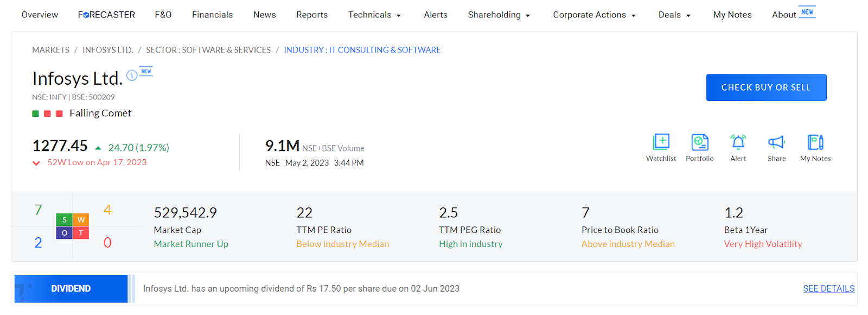Expand the Technicals dropdown

point(374,15)
